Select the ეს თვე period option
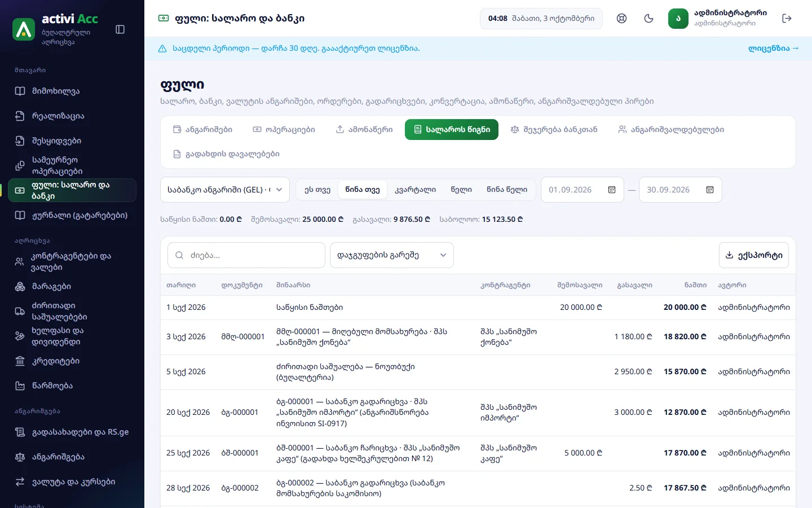The height and width of the screenshot is (508, 812). [x=317, y=190]
